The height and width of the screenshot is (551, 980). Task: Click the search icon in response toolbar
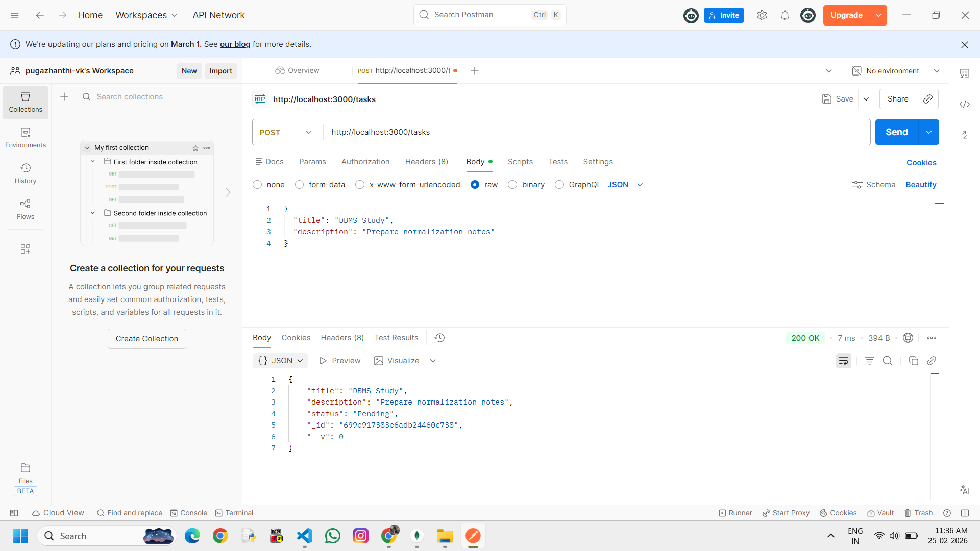click(x=888, y=361)
